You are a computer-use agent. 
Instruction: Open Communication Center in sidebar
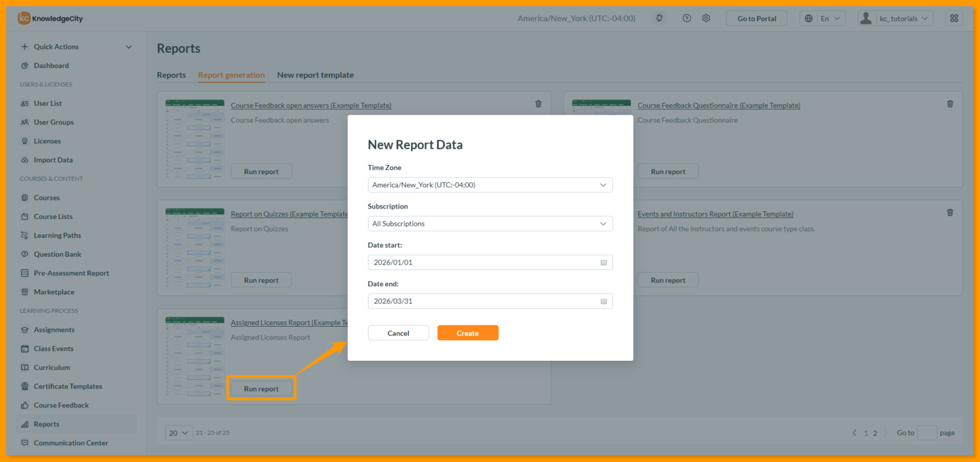(x=71, y=443)
